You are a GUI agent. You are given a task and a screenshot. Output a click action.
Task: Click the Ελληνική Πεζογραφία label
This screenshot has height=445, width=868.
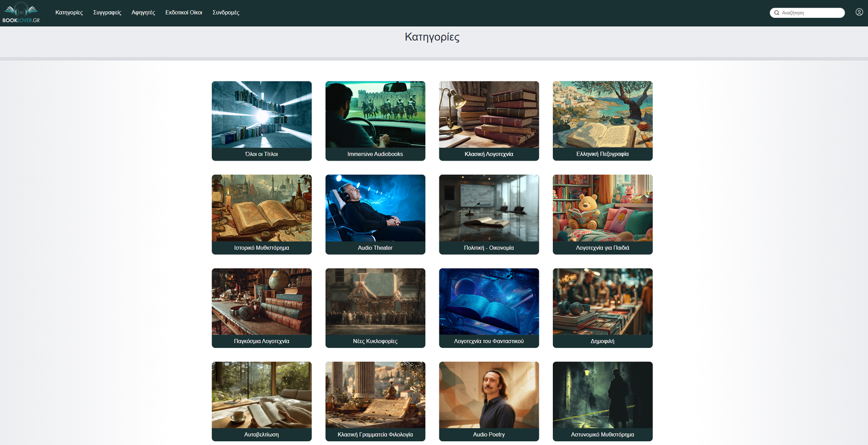602,154
